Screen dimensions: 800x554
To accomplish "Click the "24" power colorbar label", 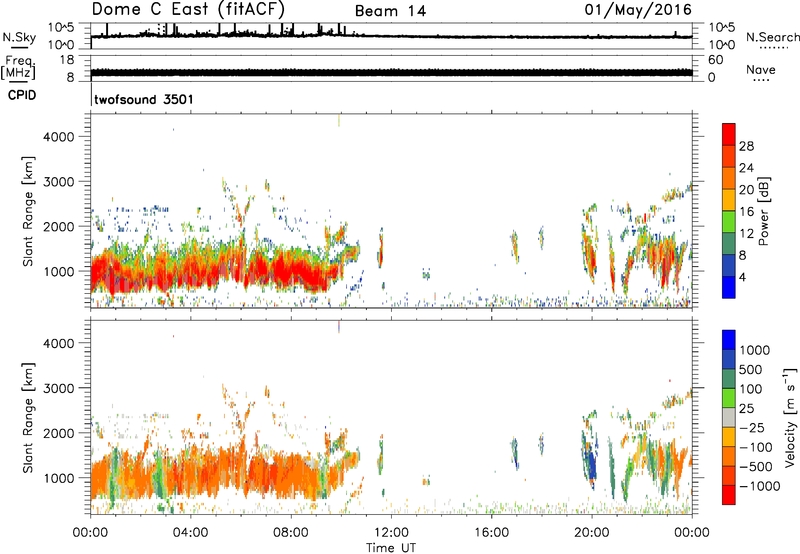I will [x=746, y=168].
